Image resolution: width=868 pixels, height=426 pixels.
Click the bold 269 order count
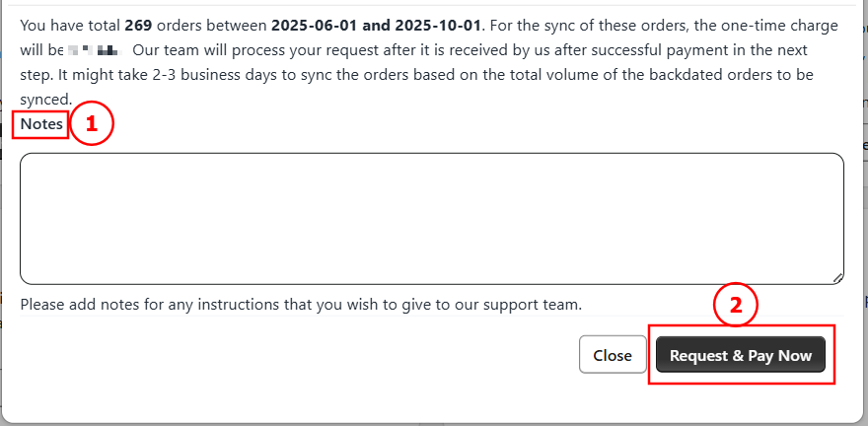pyautogui.click(x=138, y=23)
